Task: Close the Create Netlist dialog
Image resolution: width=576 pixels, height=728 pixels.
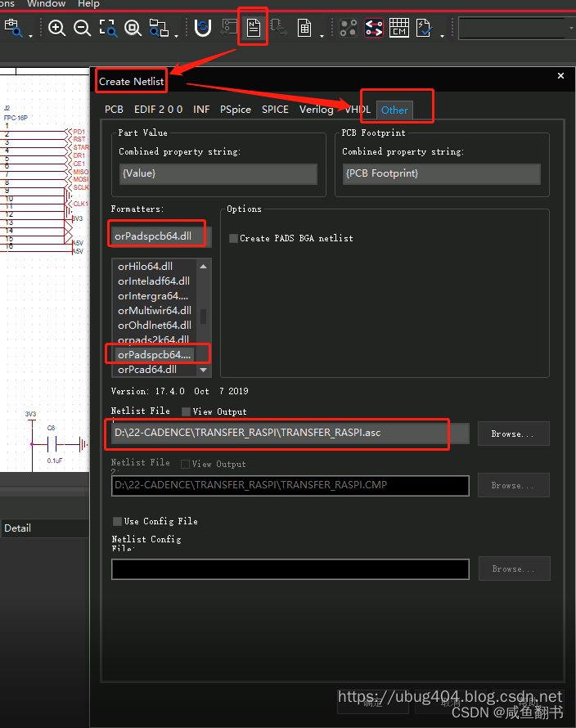Action: (560, 76)
